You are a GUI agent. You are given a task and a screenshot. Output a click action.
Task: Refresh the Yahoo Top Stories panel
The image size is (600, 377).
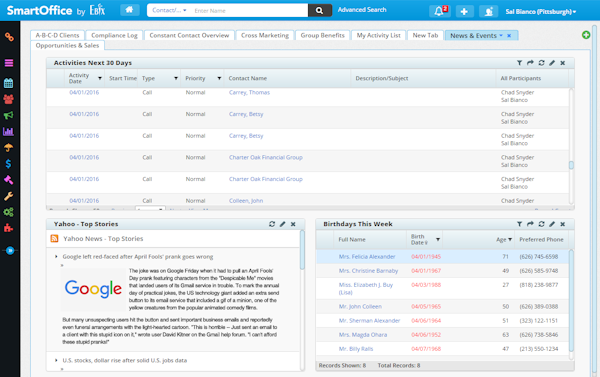(272, 224)
